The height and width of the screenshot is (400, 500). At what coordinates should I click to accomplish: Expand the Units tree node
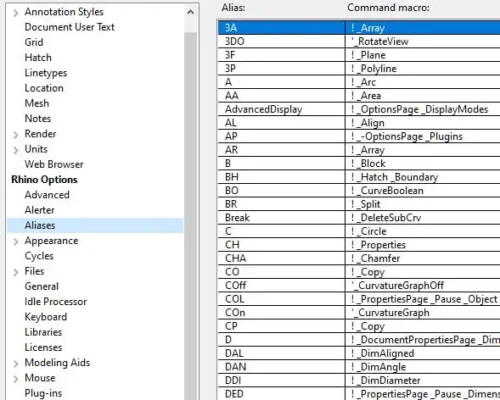click(16, 150)
